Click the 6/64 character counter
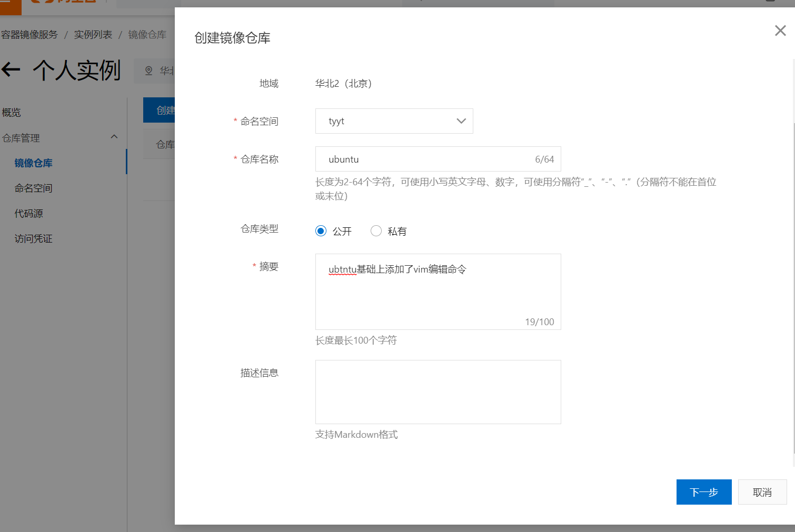This screenshot has width=795, height=532. click(x=544, y=159)
